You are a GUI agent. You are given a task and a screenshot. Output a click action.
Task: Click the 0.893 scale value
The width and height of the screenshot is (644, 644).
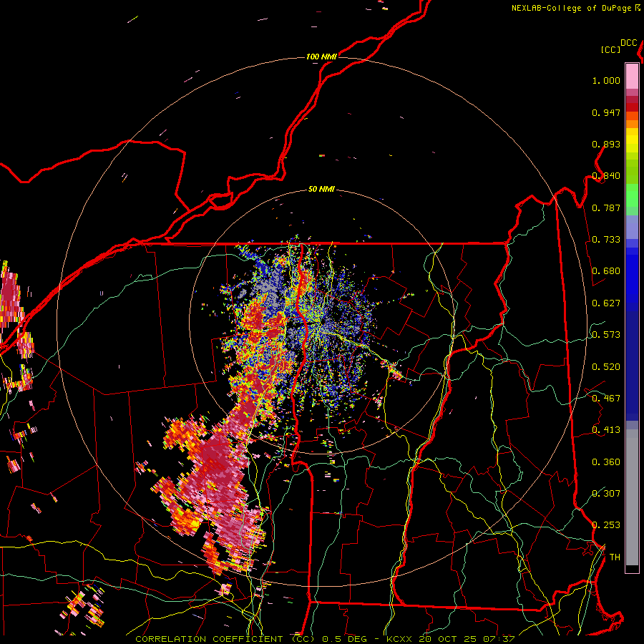(606, 144)
